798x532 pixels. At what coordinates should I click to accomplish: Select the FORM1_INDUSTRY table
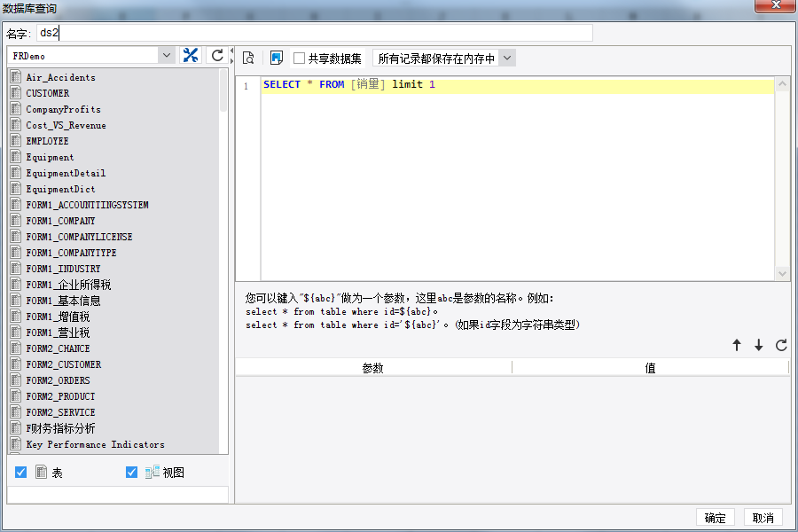point(64,269)
